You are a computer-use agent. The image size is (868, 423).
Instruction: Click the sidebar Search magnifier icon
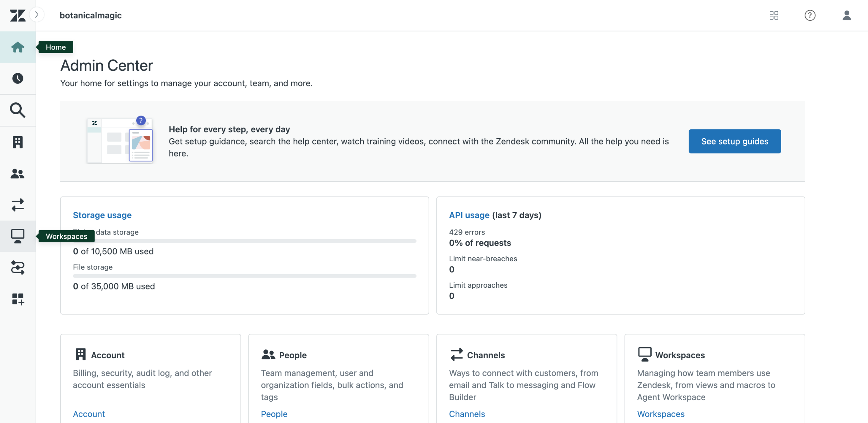pos(18,110)
